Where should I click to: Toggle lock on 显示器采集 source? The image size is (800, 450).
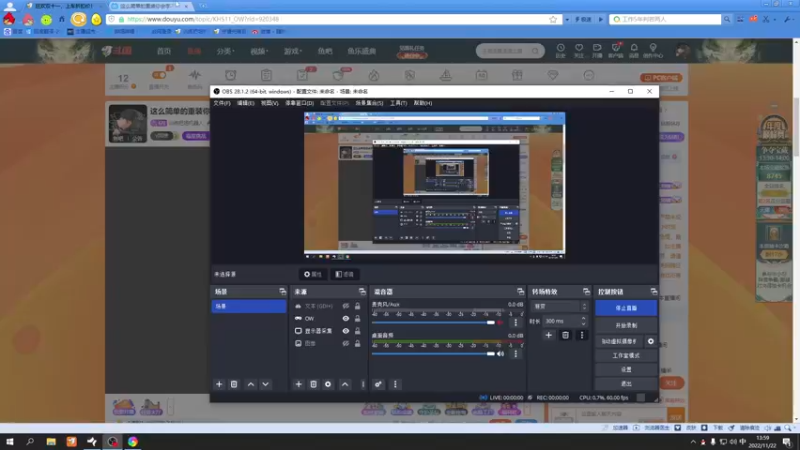tap(357, 331)
